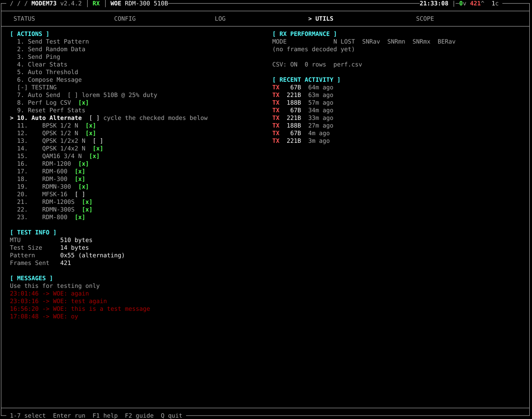
Task: Click the ACTIONS section header
Action: [x=30, y=34]
